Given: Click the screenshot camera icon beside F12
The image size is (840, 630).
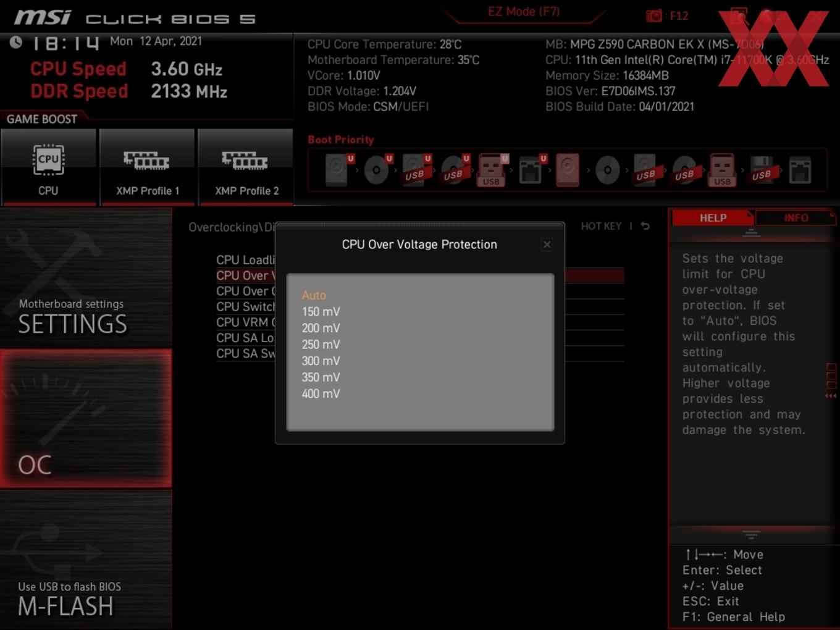Looking at the screenshot, I should 653,15.
